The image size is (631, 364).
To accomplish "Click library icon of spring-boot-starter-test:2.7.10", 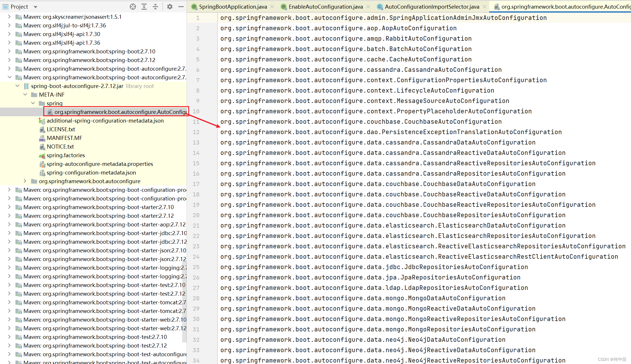I will 19,285.
